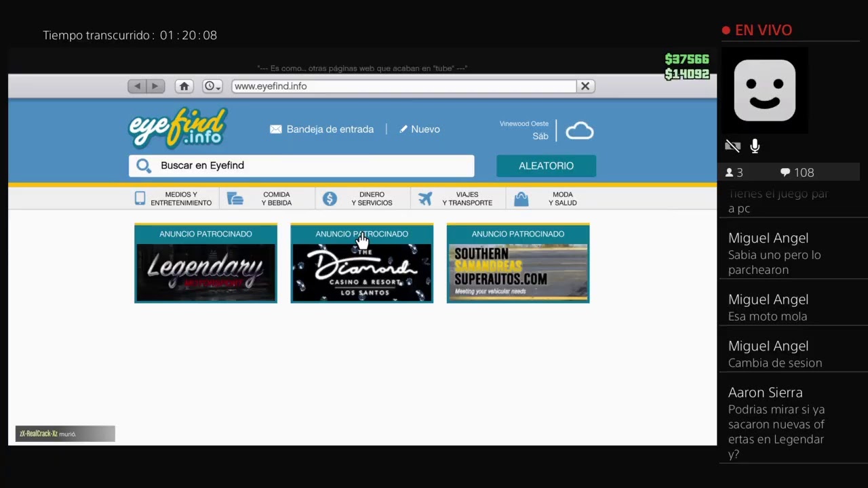This screenshot has height=488, width=868.
Task: Go back with the browser's left arrow
Action: click(138, 86)
